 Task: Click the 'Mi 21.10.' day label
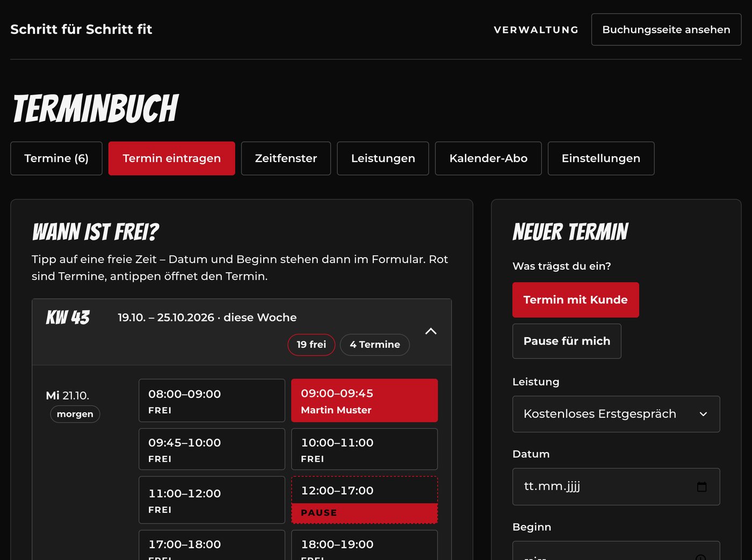68,396
